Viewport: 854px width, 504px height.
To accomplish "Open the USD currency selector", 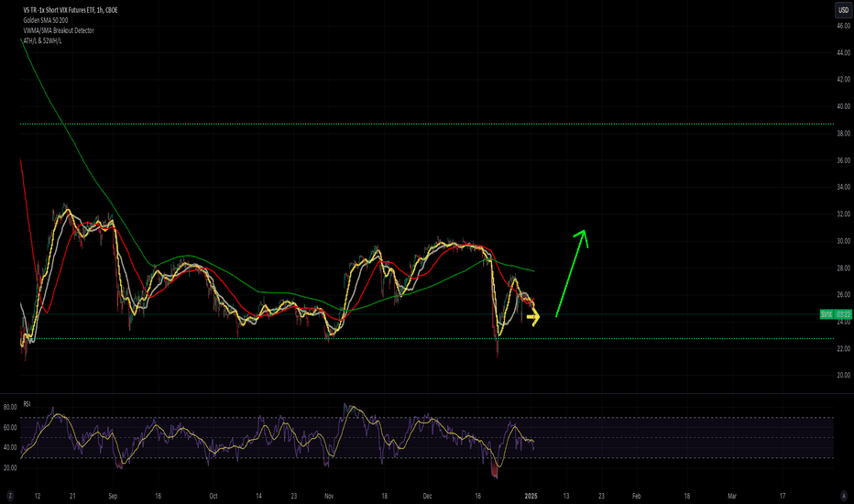I will click(x=843, y=10).
